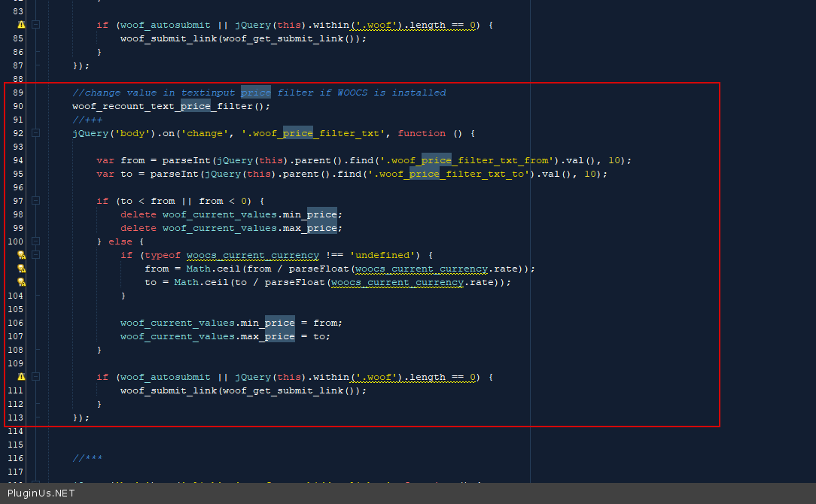Collapse the if block at line 110
Viewport: 816px width, 504px height.
coord(35,377)
